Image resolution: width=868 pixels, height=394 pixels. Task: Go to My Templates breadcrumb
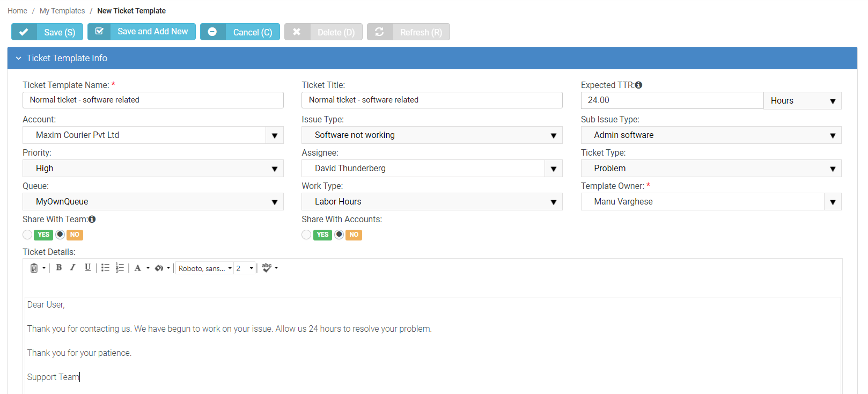point(62,11)
